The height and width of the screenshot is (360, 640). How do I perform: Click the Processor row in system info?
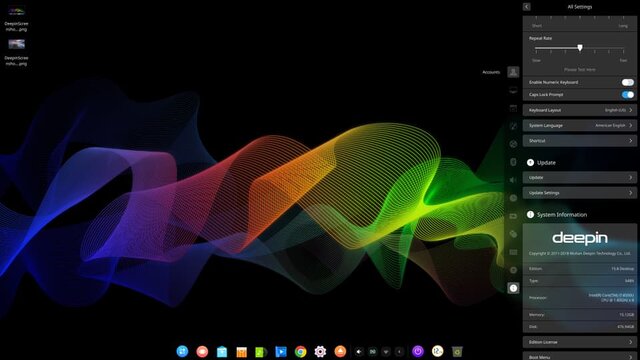(580, 298)
